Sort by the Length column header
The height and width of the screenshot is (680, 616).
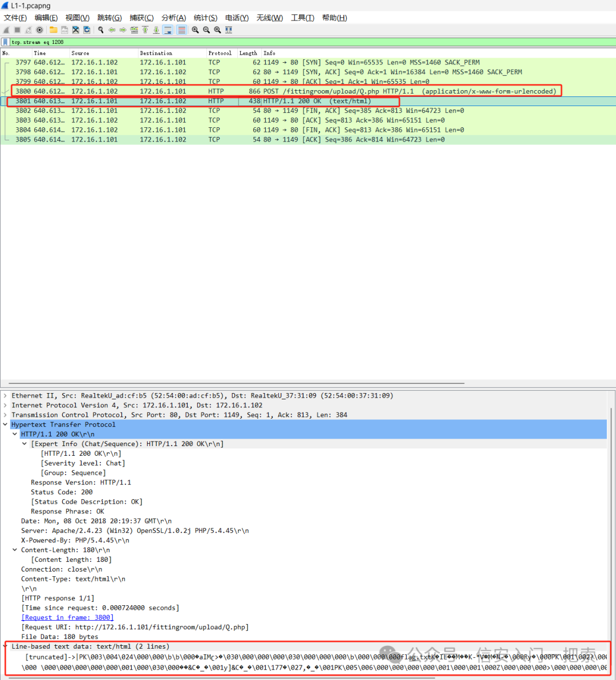tap(249, 53)
